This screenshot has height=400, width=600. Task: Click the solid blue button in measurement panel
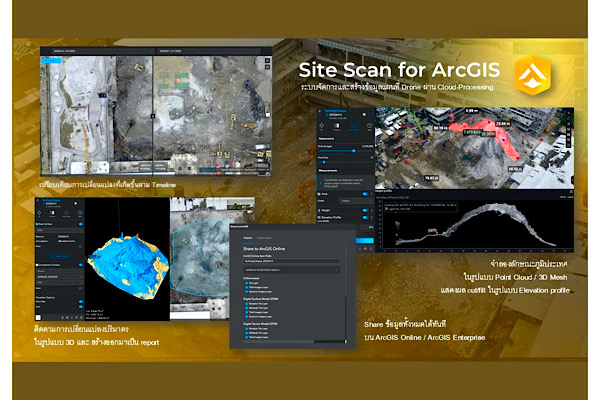365,240
